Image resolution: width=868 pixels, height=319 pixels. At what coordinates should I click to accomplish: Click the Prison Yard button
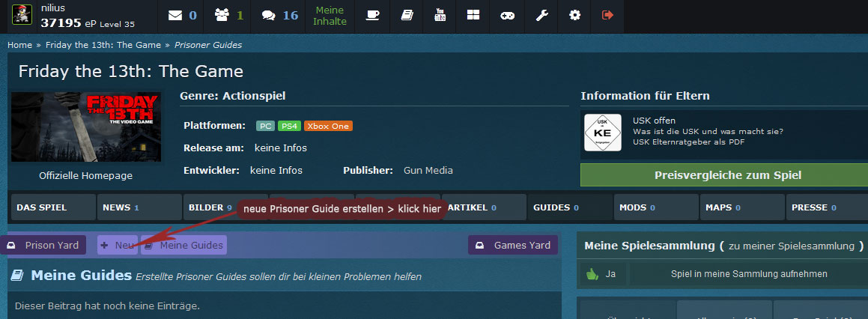43,245
